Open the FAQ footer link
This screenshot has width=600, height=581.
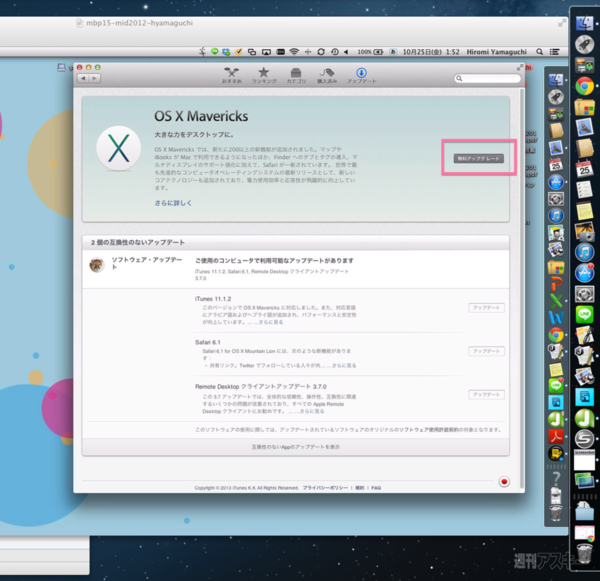376,488
